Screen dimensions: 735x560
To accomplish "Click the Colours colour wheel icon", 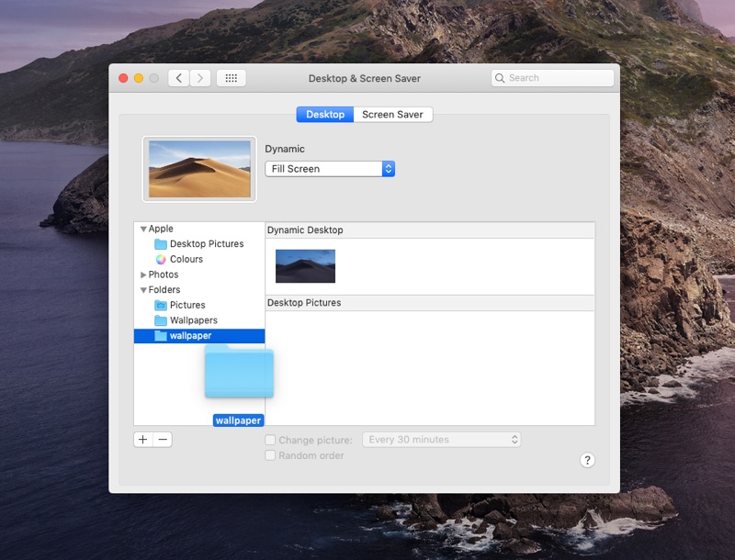I will pos(161,260).
